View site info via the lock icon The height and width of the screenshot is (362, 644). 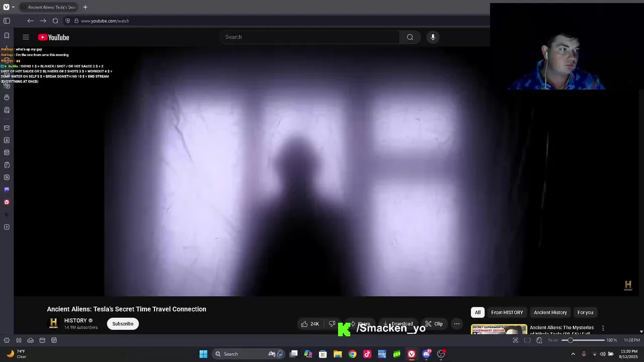click(x=76, y=21)
